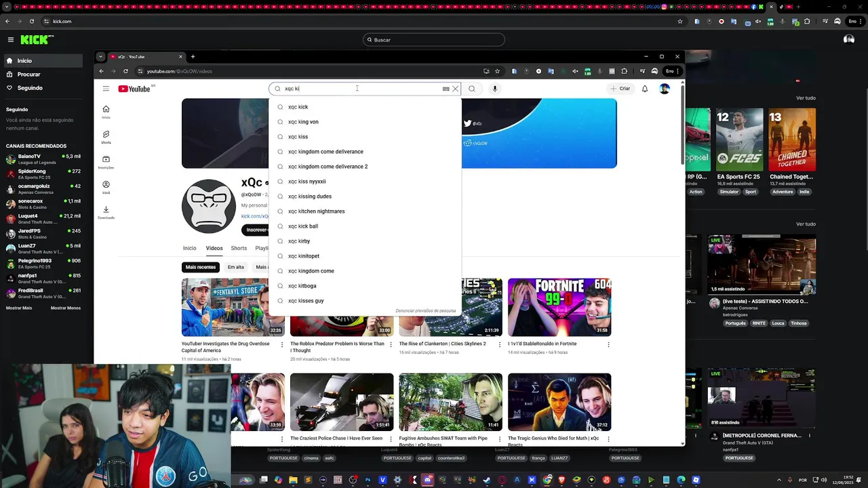This screenshot has height=488, width=868.
Task: Click the YouTube search magnifier button
Action: point(472,89)
